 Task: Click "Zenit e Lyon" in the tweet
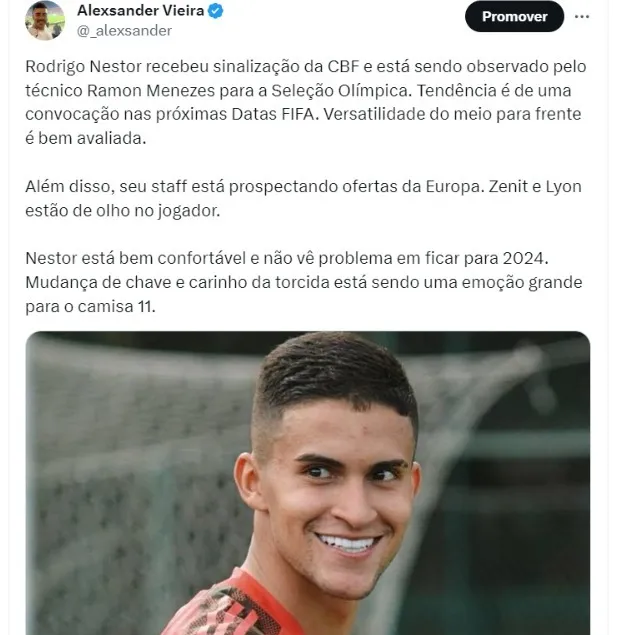535,187
